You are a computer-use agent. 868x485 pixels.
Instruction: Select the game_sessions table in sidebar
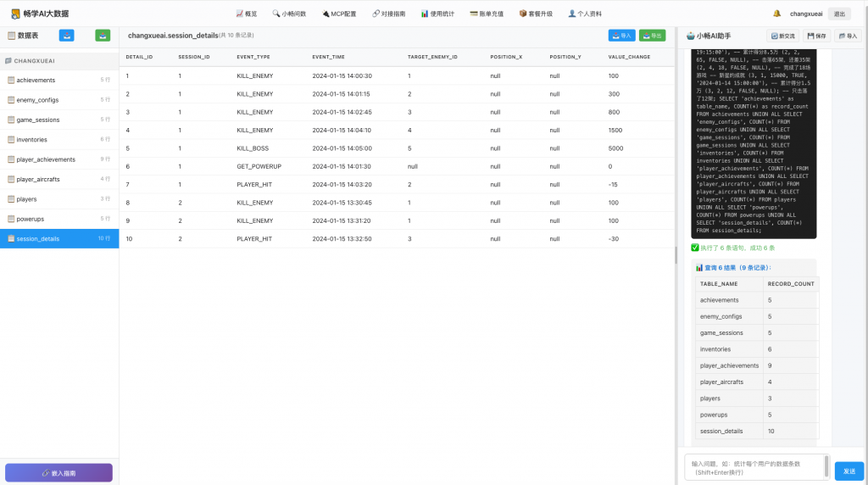pyautogui.click(x=38, y=120)
